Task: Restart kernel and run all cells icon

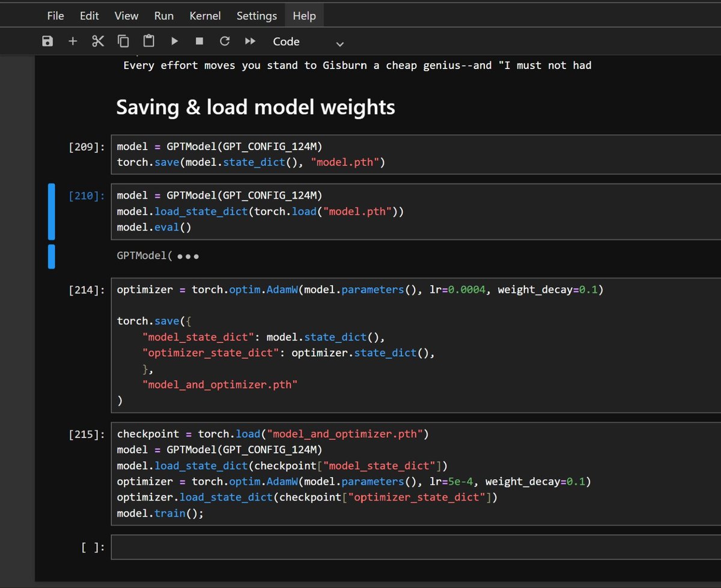Action: [250, 41]
